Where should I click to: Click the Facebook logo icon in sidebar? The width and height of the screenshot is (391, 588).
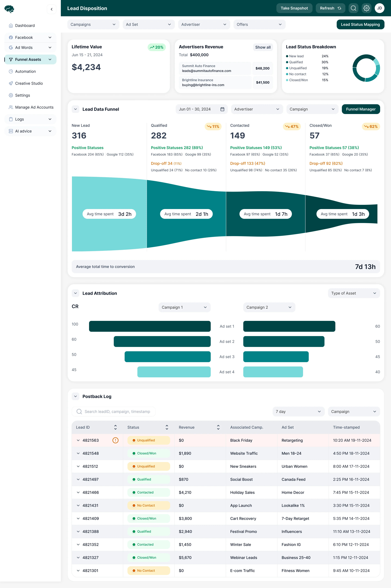coord(11,37)
